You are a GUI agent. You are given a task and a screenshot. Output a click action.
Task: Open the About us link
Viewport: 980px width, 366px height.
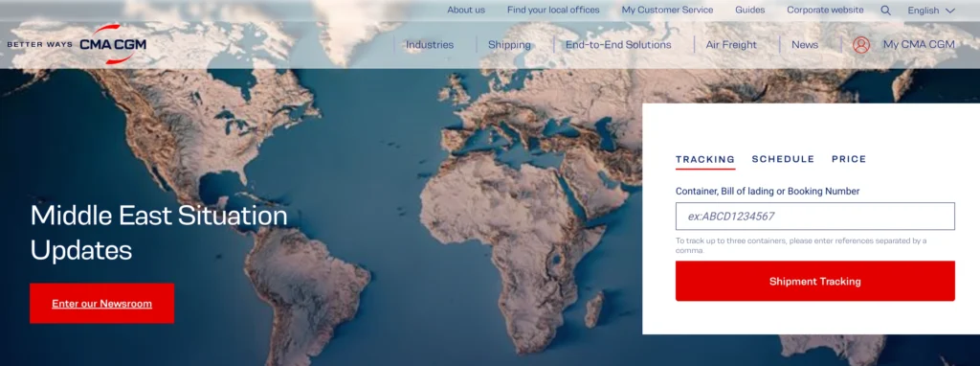pyautogui.click(x=466, y=10)
